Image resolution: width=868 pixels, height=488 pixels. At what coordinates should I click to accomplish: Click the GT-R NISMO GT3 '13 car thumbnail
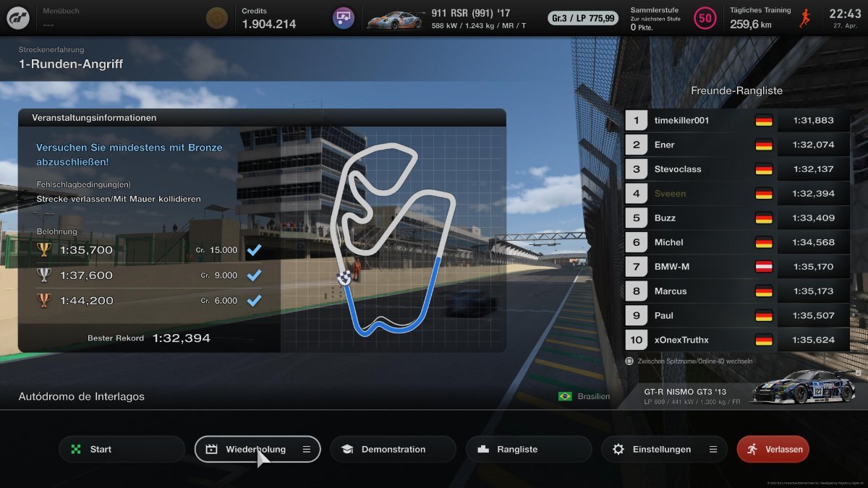click(803, 386)
